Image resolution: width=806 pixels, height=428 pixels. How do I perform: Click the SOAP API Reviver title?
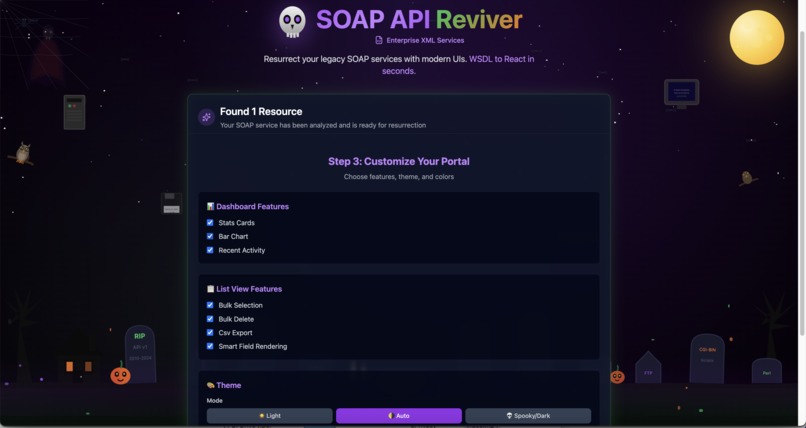click(419, 20)
